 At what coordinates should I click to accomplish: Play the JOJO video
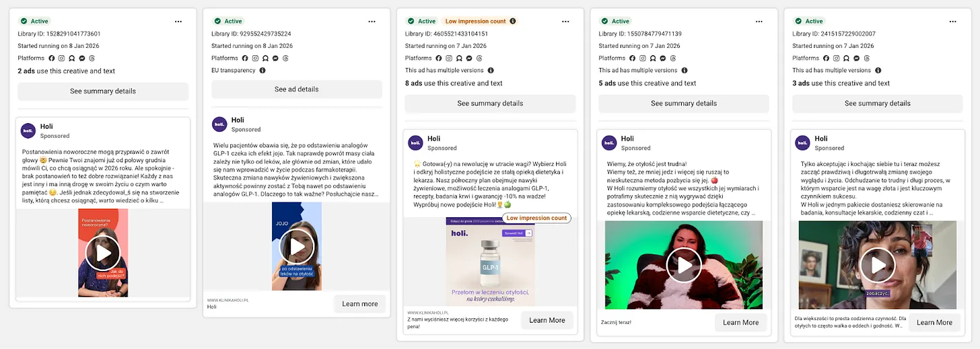point(297,246)
